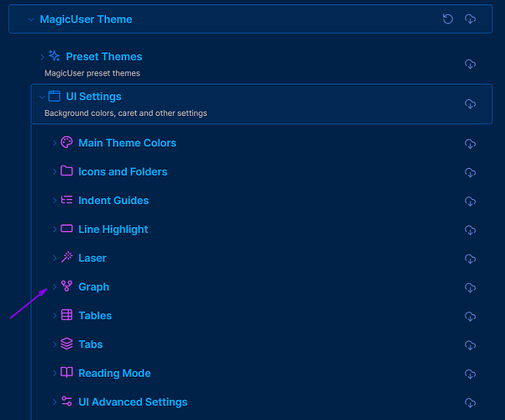Click the cloud download icon for Indent Guides
Image resolution: width=505 pixels, height=420 pixels.
point(471,202)
